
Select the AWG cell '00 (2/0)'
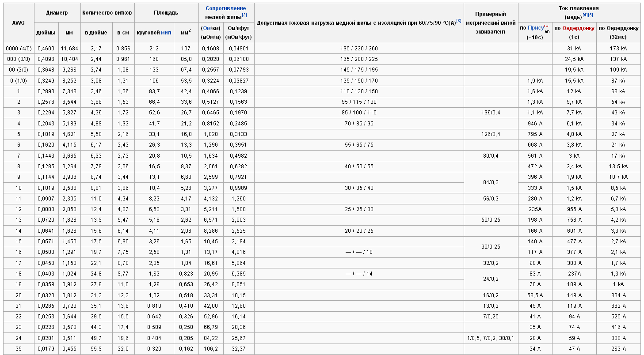pyautogui.click(x=18, y=70)
